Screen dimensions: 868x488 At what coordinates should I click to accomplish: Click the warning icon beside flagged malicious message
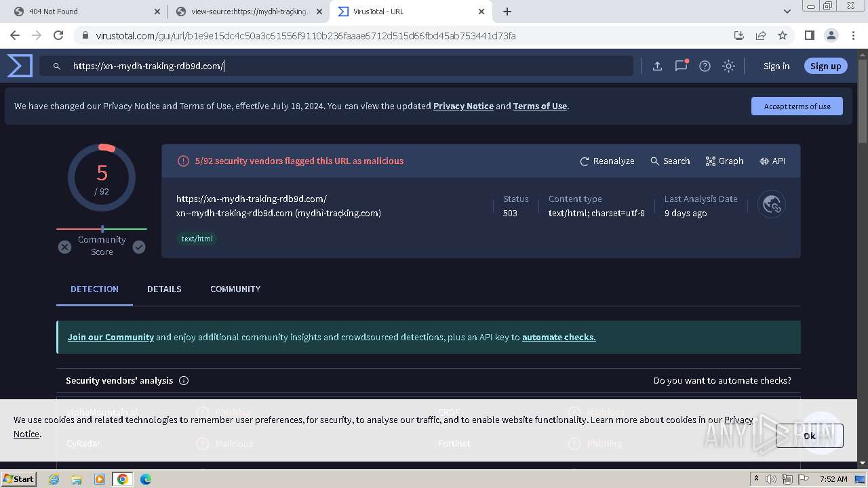(183, 161)
